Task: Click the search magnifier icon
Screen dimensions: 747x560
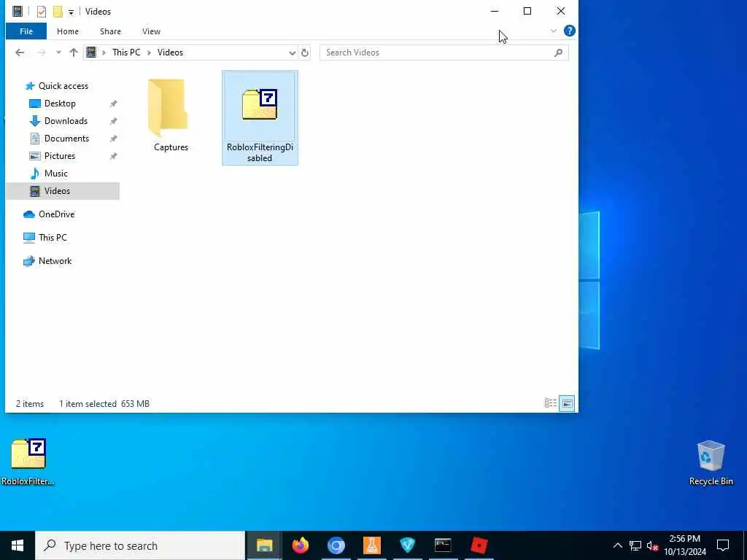Action: pos(558,52)
